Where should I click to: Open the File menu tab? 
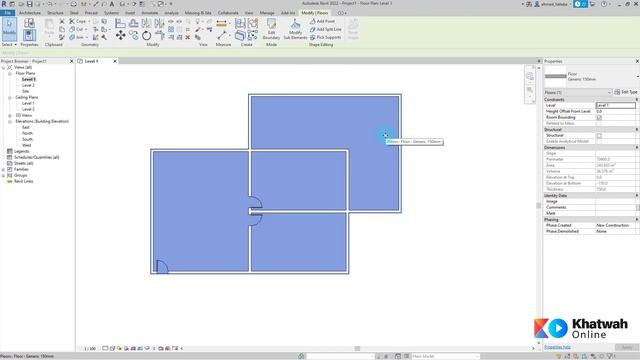click(x=7, y=13)
